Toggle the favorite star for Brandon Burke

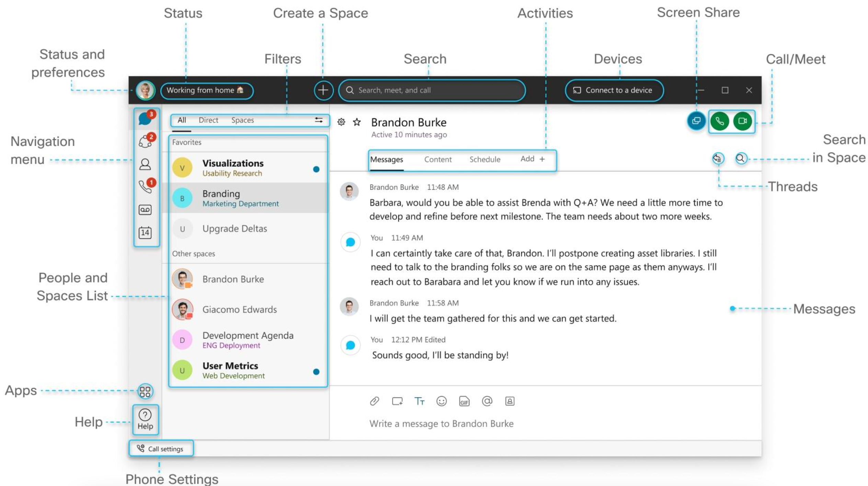click(357, 122)
